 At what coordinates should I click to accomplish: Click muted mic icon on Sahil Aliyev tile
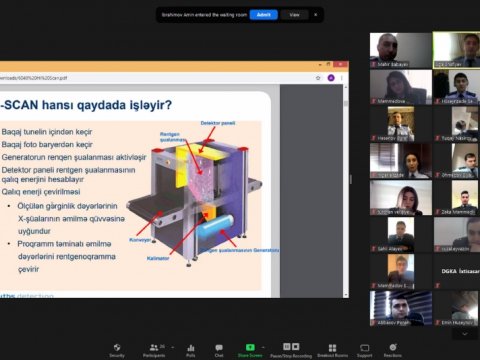point(374,249)
